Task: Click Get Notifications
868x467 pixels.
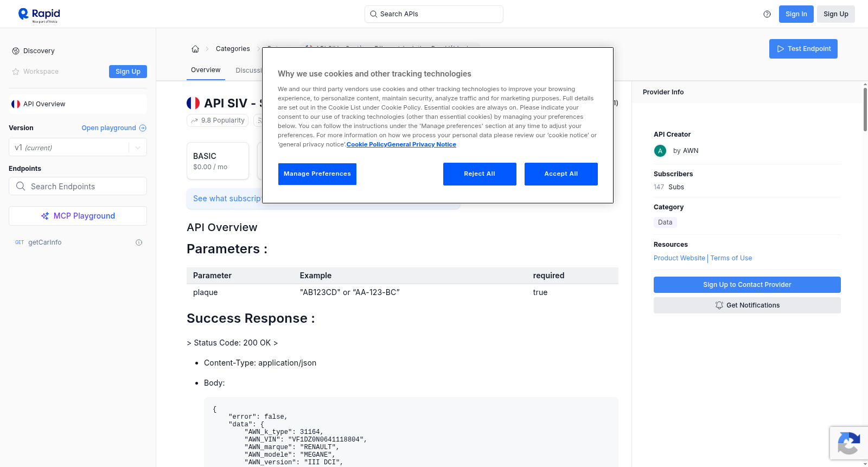Action: [x=747, y=305]
